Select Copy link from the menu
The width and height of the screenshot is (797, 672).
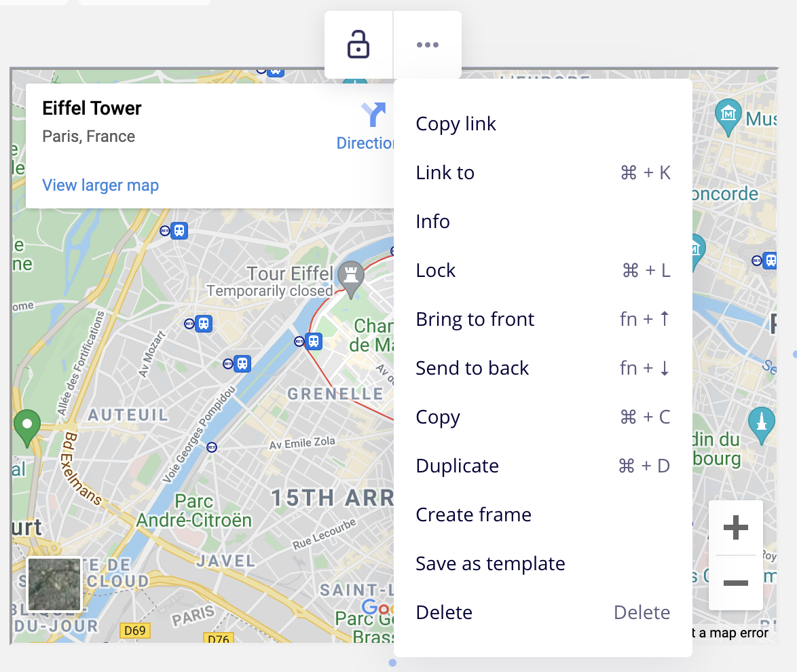pyautogui.click(x=456, y=124)
